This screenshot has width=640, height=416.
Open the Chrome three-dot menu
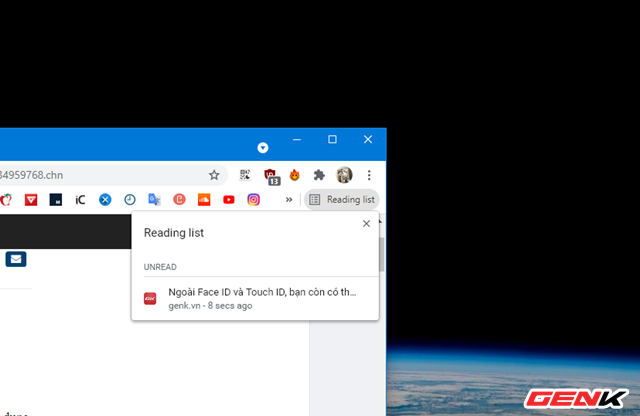(369, 175)
